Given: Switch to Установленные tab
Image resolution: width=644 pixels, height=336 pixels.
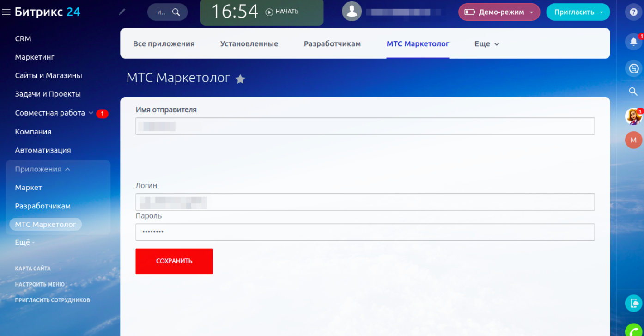Looking at the screenshot, I should click(249, 44).
